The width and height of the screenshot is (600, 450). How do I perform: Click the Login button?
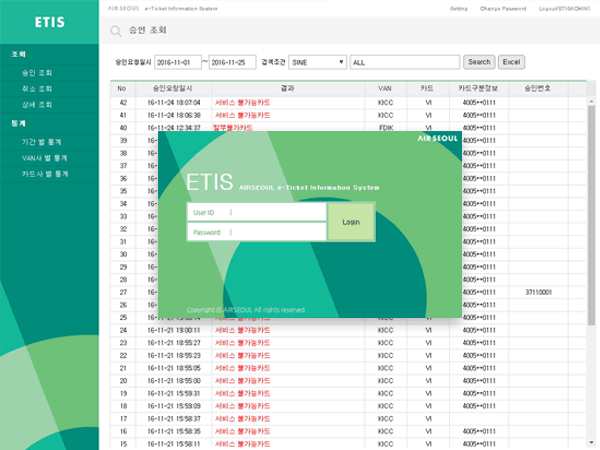pyautogui.click(x=351, y=222)
